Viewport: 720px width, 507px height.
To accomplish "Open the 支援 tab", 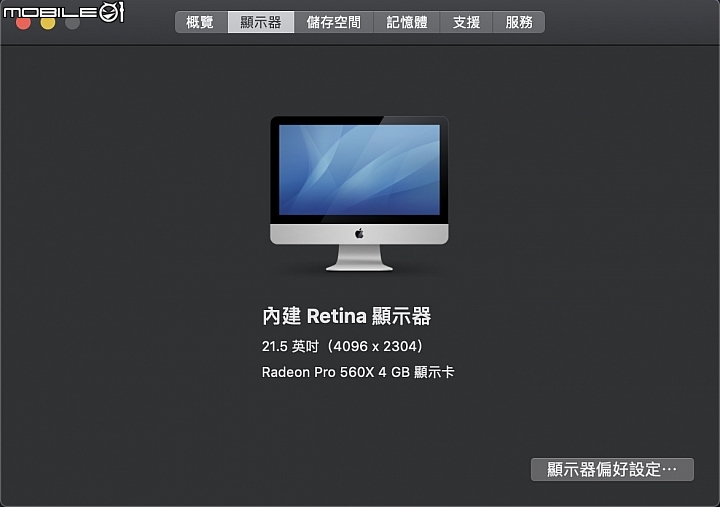I will [x=466, y=22].
